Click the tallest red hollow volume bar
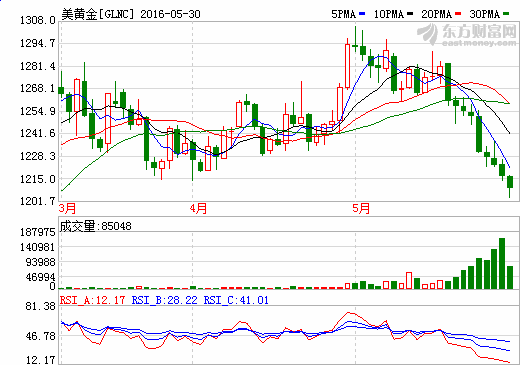This screenshot has width=520, height=365. click(409, 280)
